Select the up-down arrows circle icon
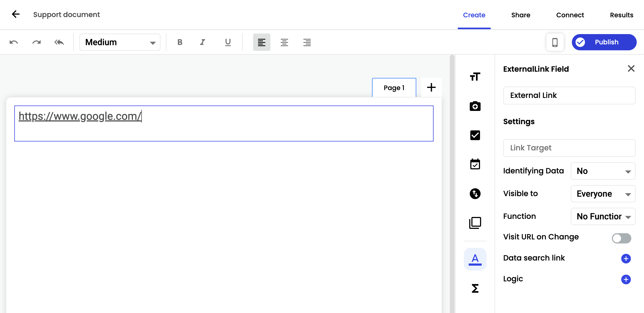The image size is (644, 313). tap(475, 194)
